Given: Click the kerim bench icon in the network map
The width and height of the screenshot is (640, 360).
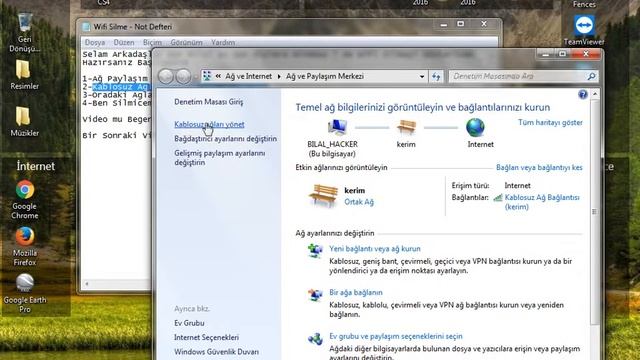Looking at the screenshot, I should coord(406,128).
